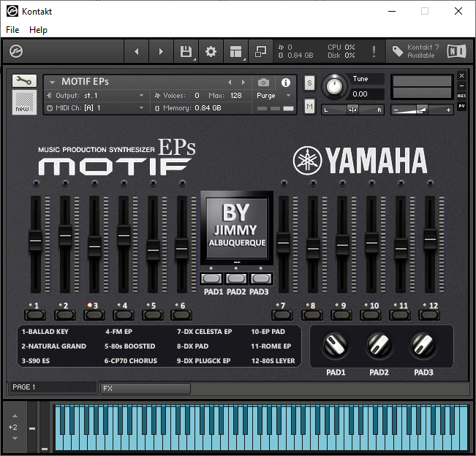
Task: Click the 11-ROME EP label
Action: 271,346
